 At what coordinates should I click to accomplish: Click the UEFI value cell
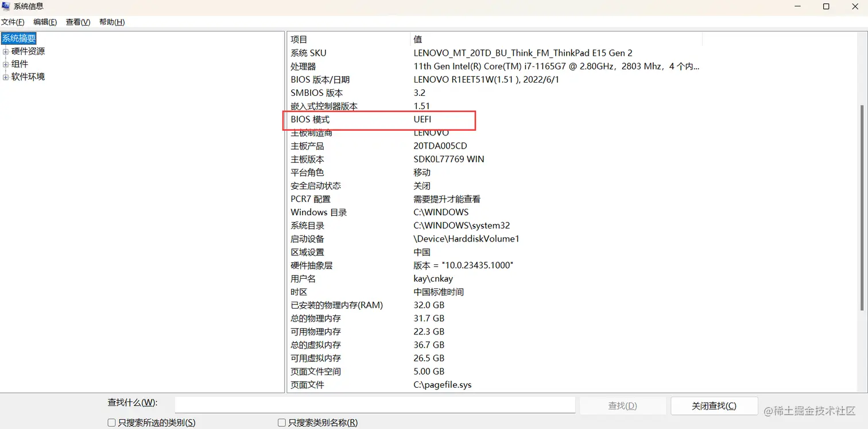tap(423, 119)
